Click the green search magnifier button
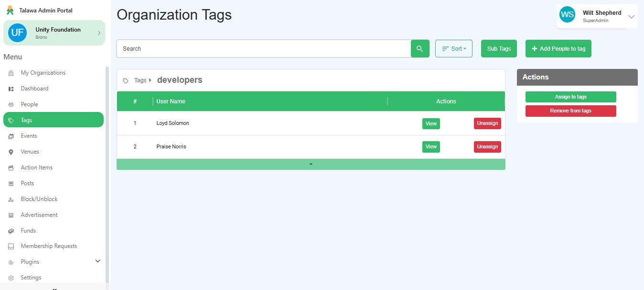The height and width of the screenshot is (290, 644). point(420,49)
